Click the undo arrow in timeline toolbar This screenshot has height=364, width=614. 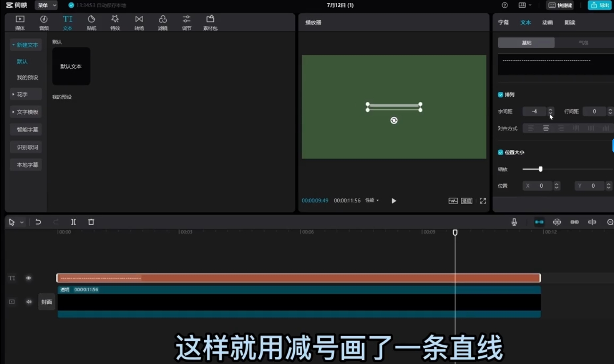(x=38, y=222)
